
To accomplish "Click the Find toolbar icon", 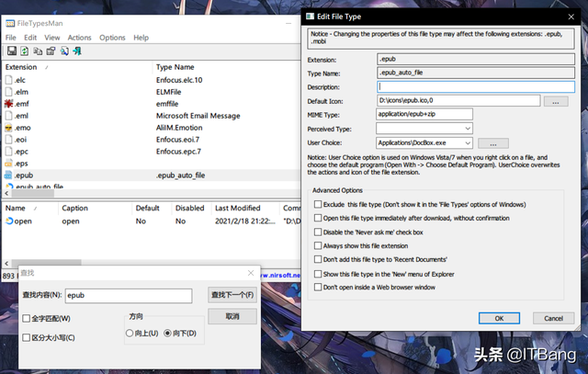I will tap(65, 51).
